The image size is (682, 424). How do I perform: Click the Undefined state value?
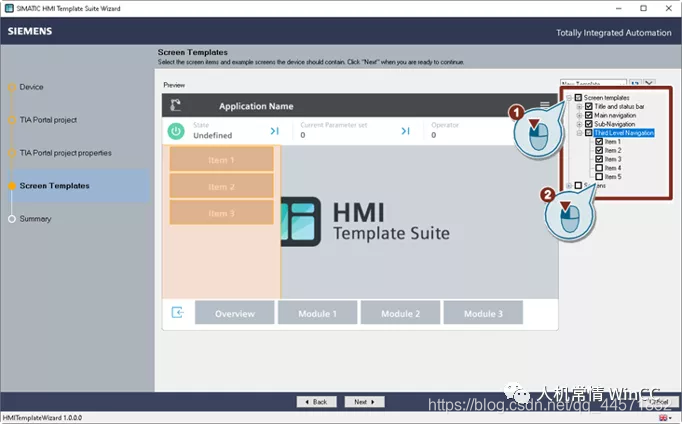[213, 135]
